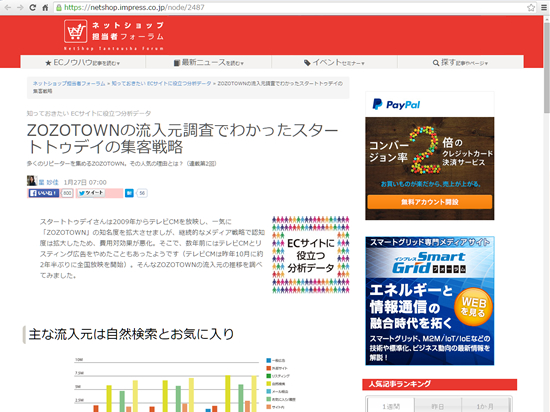Click the orange WEBを見る badge
Viewport: 550px width, 412px height.
tap(473, 307)
